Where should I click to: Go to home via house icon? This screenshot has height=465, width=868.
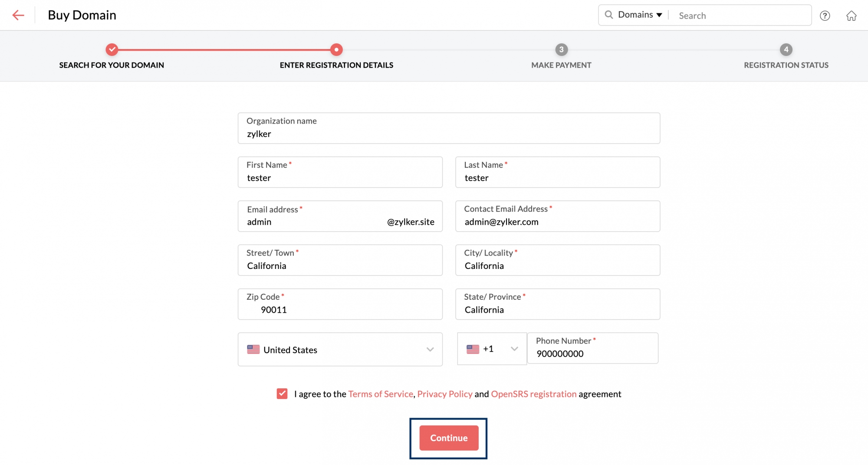tap(851, 16)
